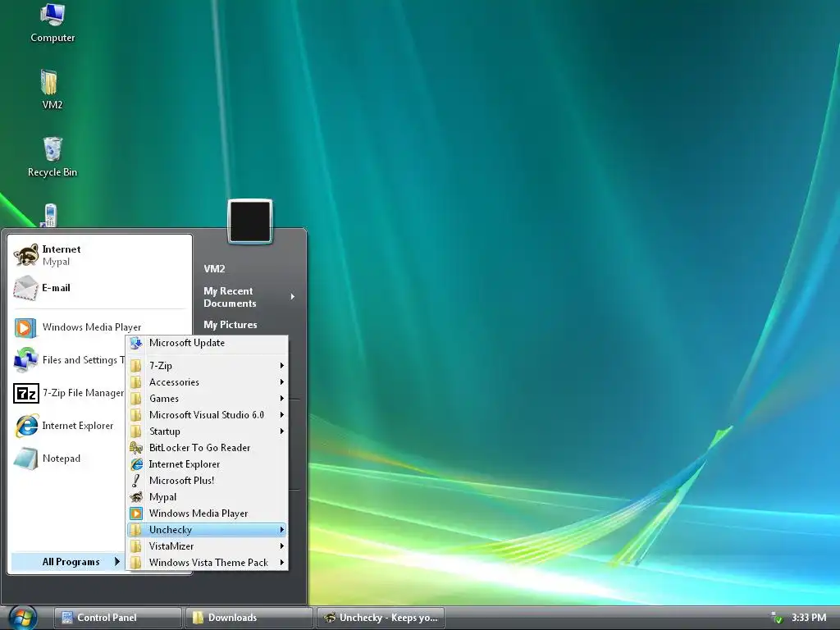Click the E-mail envelope icon

tap(25, 288)
